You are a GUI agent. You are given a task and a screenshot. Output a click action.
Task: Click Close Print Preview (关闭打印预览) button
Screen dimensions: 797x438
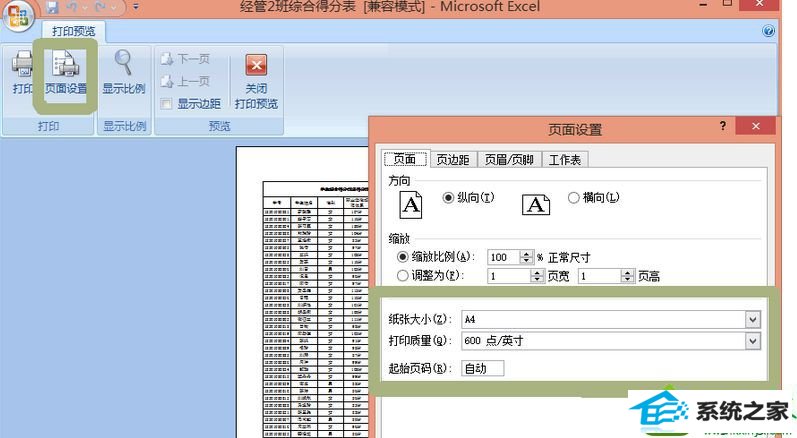pos(256,81)
